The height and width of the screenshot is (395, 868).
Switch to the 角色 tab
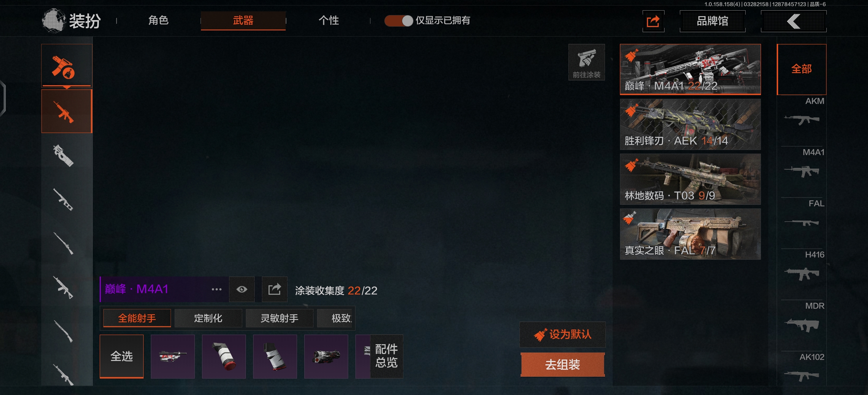[x=158, y=20]
